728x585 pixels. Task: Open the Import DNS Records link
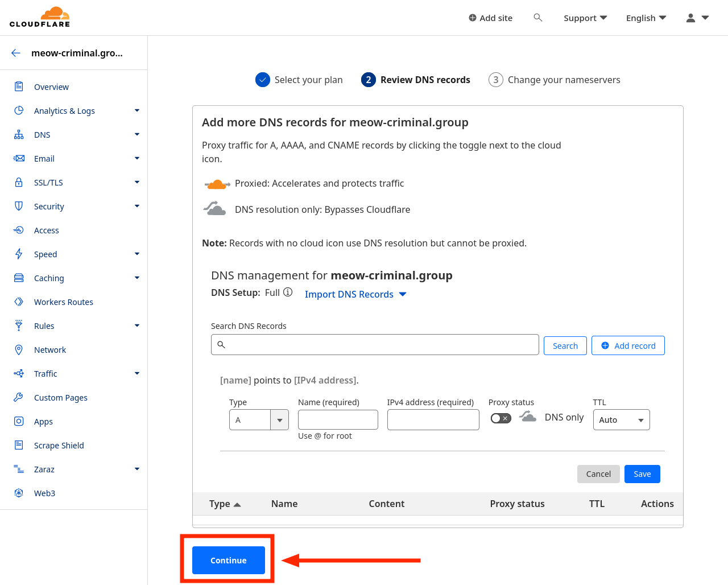[x=355, y=294]
